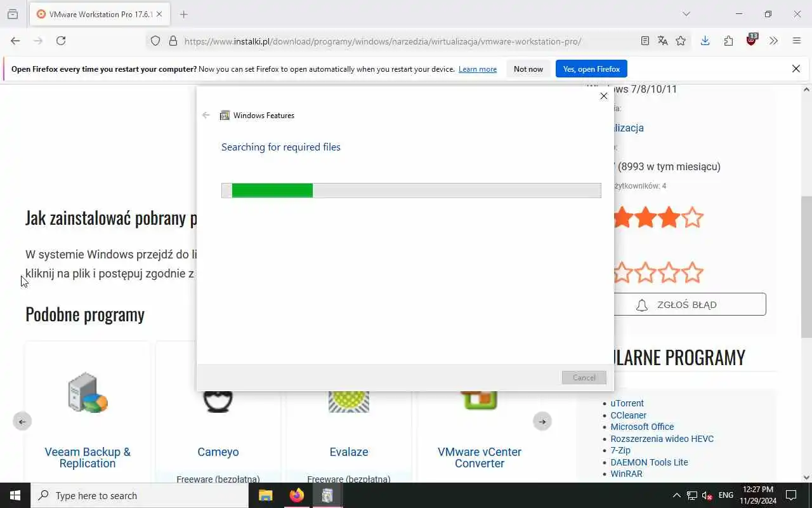Click Yes, open Firefox button
Screen dimensions: 812x508
591,69
